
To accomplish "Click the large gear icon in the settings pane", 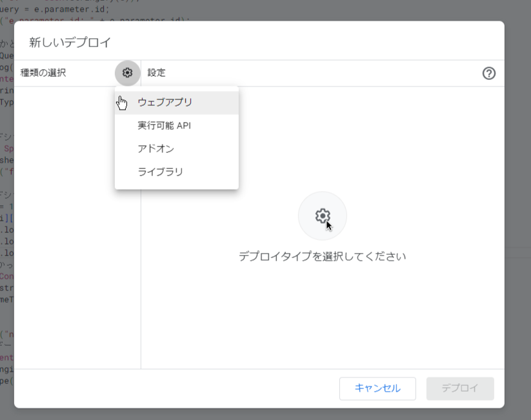I will pyautogui.click(x=322, y=216).
